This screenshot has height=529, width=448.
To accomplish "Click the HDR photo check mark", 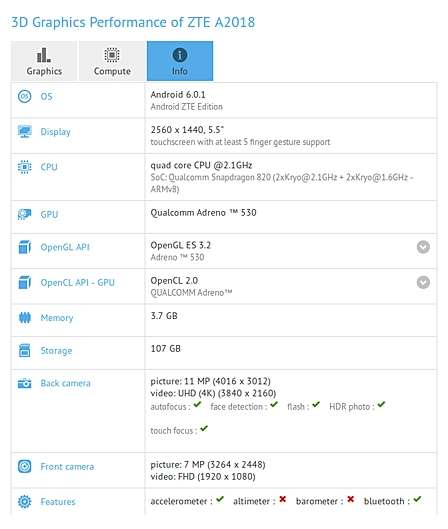I will [x=381, y=405].
